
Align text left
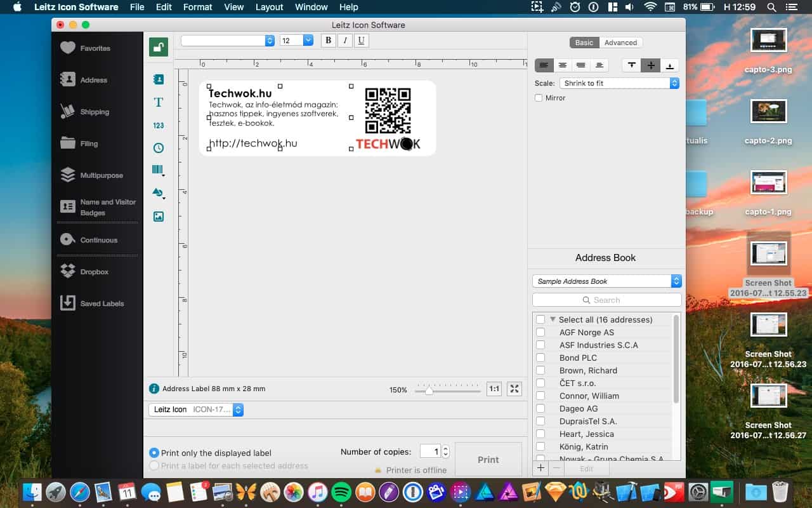tap(544, 65)
